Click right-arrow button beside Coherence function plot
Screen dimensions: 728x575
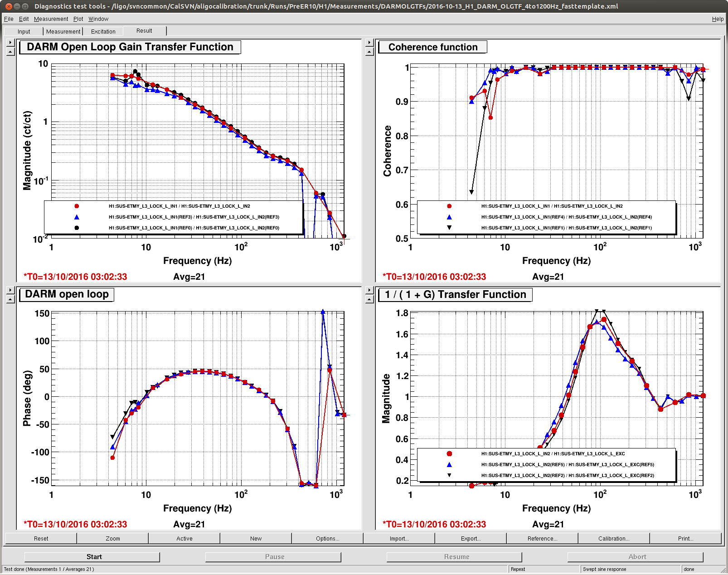pos(369,42)
